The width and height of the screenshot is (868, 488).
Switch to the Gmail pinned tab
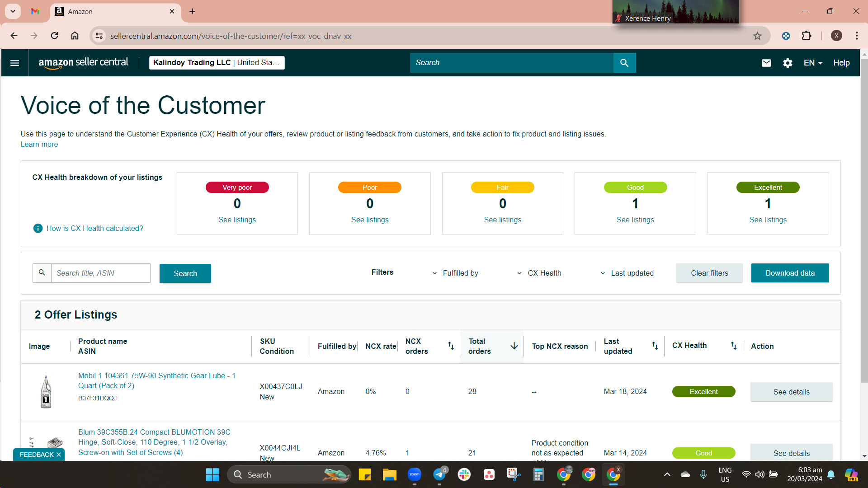click(x=35, y=11)
